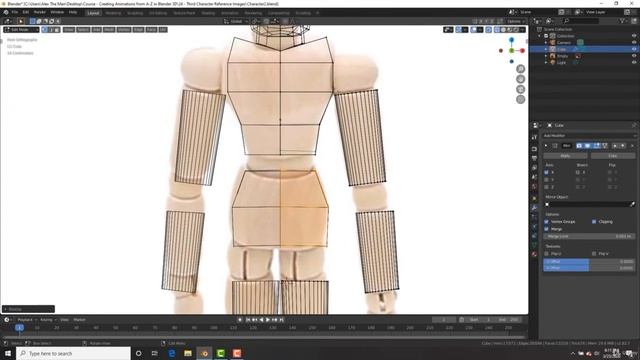This screenshot has width=640, height=360.
Task: Open the Edit menu
Action: tap(26, 12)
